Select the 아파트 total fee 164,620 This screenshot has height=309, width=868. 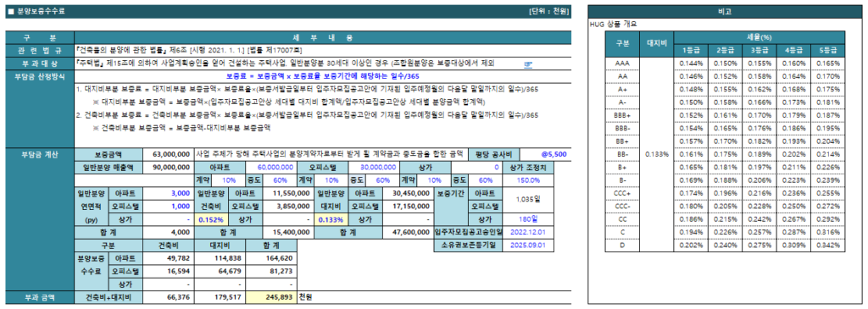click(x=271, y=257)
